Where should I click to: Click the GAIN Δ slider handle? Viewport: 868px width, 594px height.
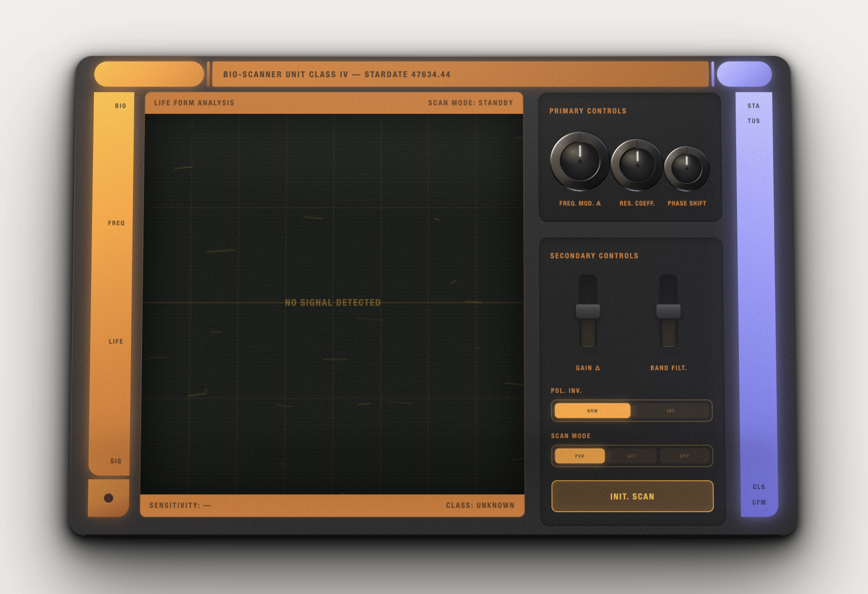[588, 311]
